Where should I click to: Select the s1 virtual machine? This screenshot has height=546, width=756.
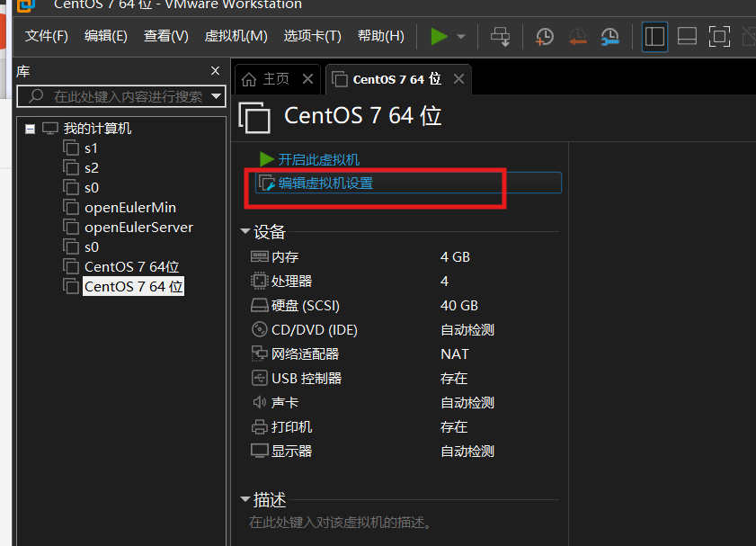91,148
